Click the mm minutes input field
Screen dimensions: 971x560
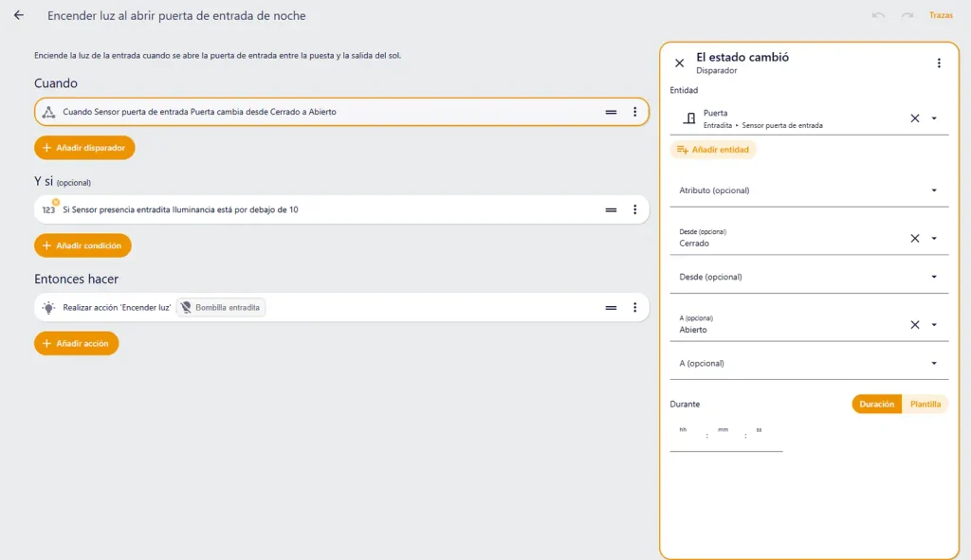(x=725, y=436)
